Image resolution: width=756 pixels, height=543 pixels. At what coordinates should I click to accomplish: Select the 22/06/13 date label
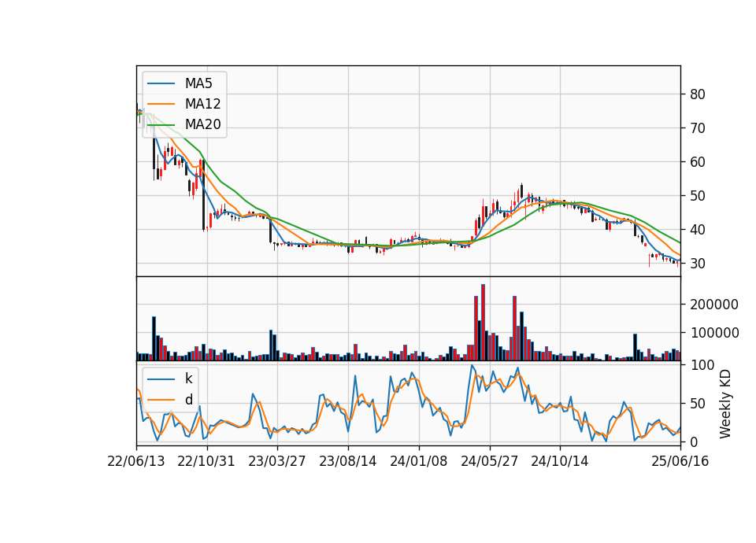(x=136, y=461)
